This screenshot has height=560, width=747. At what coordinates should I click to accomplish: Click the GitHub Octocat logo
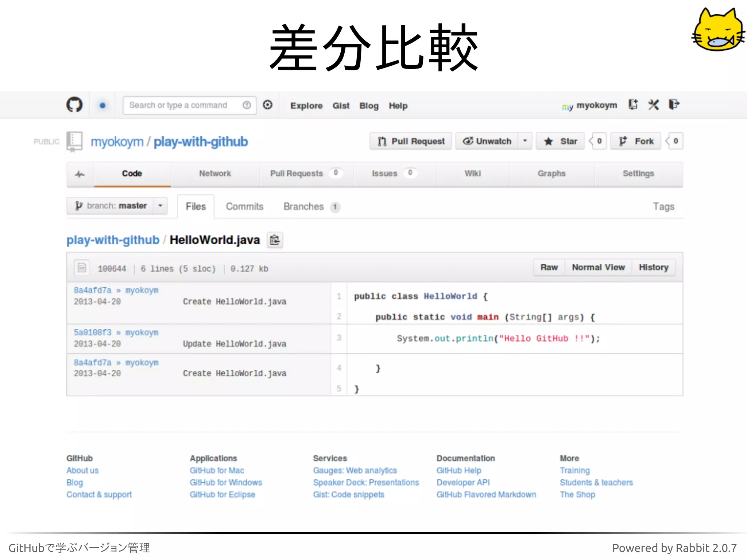coord(74,105)
